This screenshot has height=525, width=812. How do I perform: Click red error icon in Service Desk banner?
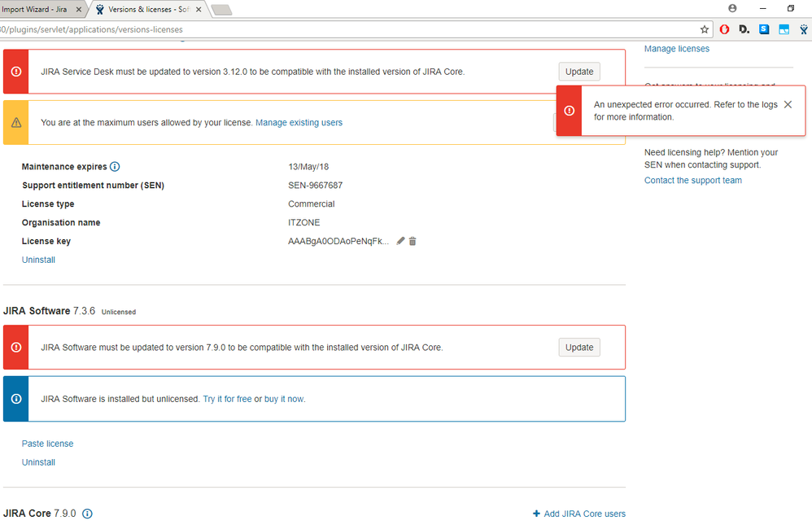[x=16, y=72]
